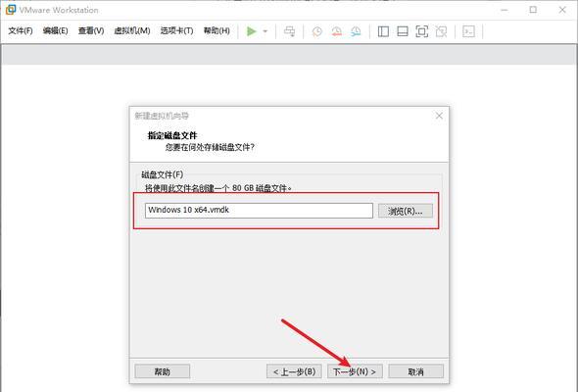This screenshot has width=578, height=392.
Task: Click the take snapshot clock icon
Action: [x=317, y=31]
